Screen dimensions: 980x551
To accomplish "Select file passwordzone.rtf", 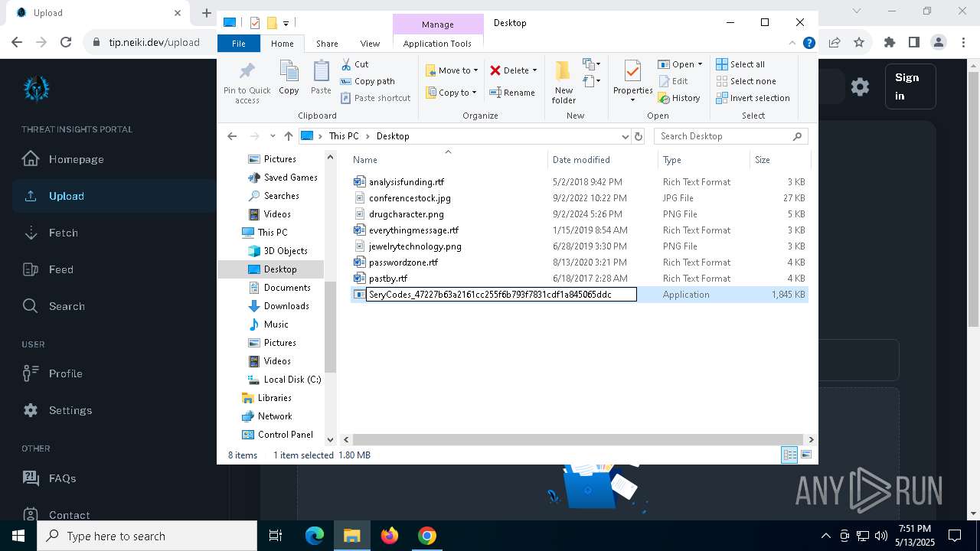I will (x=403, y=262).
